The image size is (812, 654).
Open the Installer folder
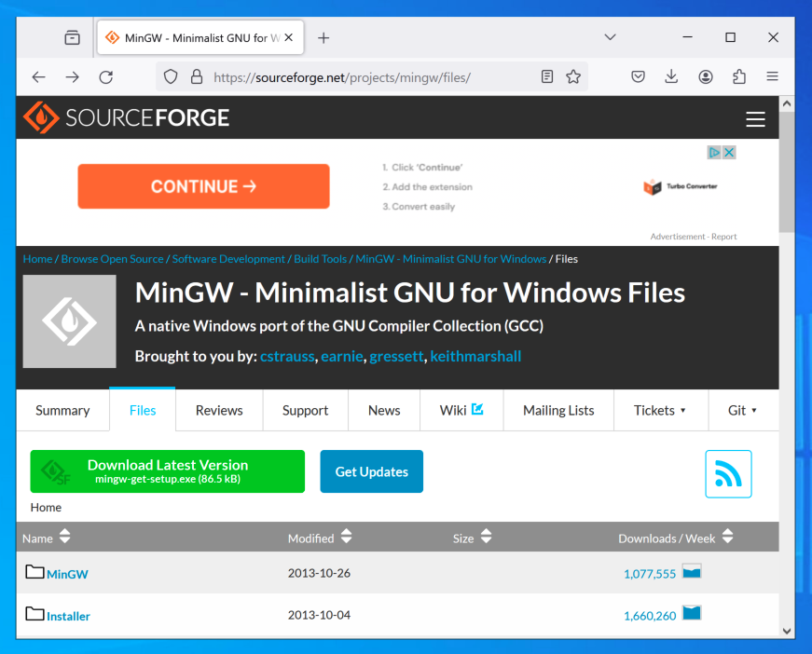(x=68, y=616)
